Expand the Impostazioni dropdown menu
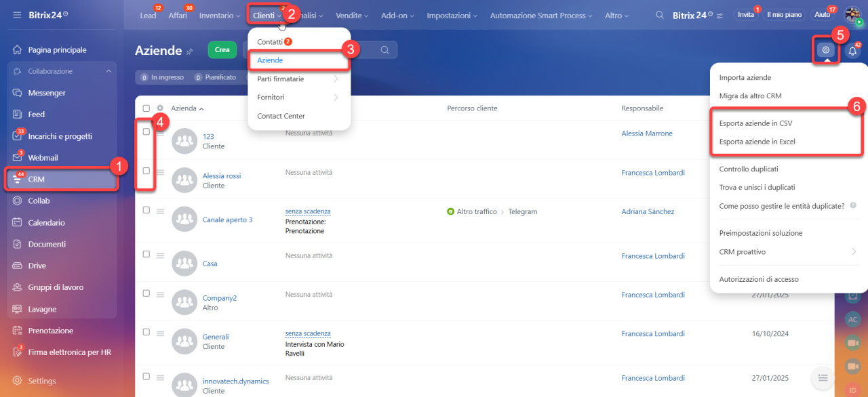This screenshot has width=868, height=397. [452, 16]
